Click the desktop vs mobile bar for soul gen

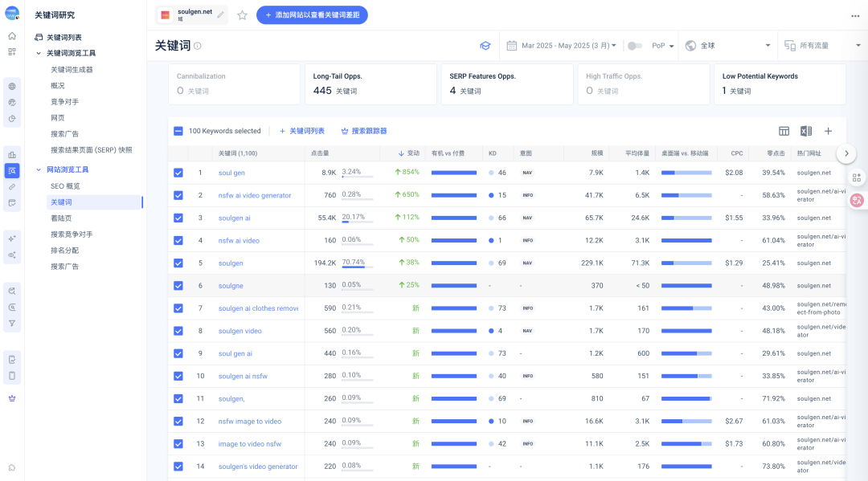click(686, 173)
